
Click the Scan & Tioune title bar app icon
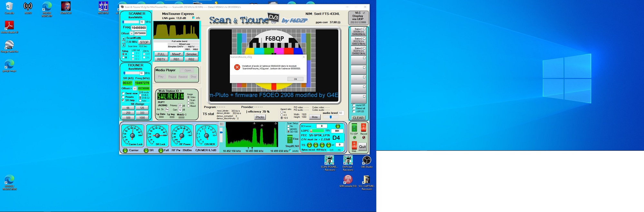pyautogui.click(x=122, y=7)
